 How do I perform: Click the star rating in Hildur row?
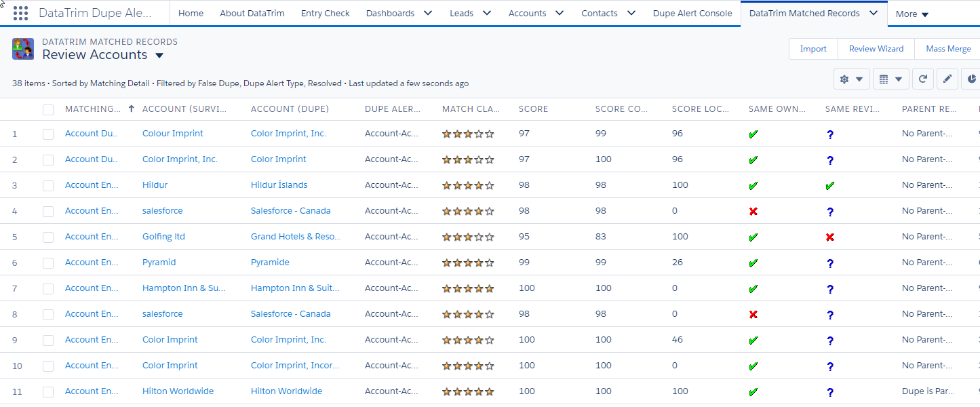point(468,185)
